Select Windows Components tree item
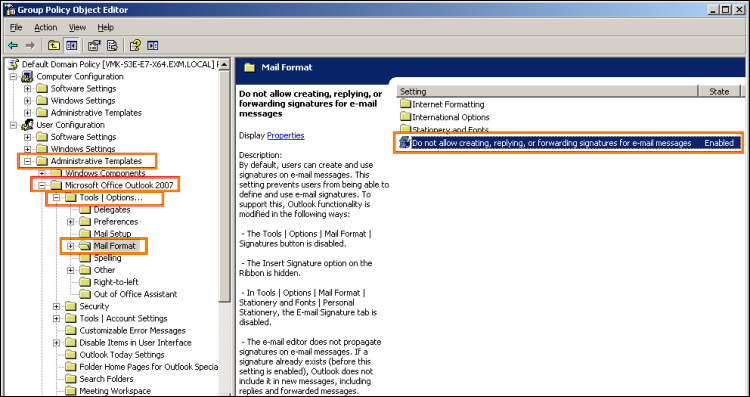 click(105, 173)
